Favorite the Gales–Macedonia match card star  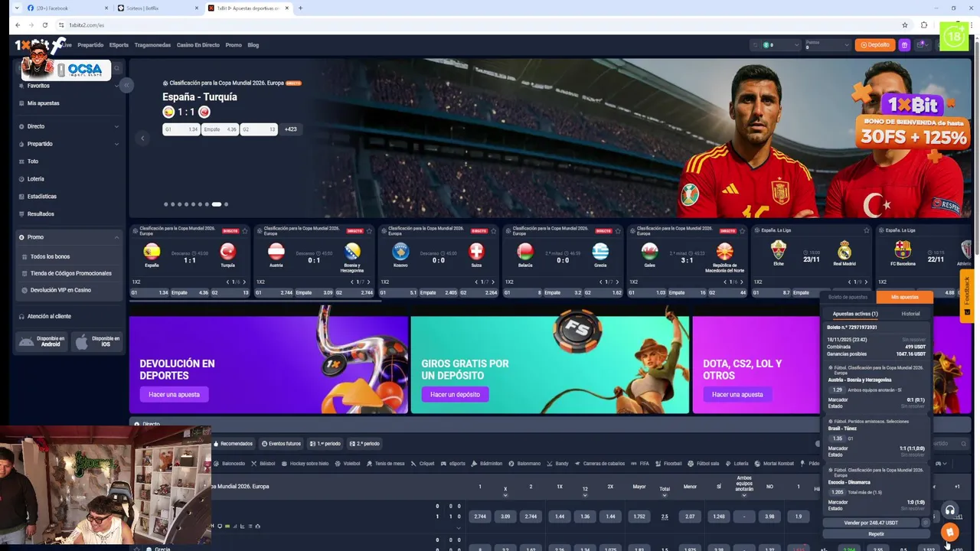pyautogui.click(x=742, y=230)
